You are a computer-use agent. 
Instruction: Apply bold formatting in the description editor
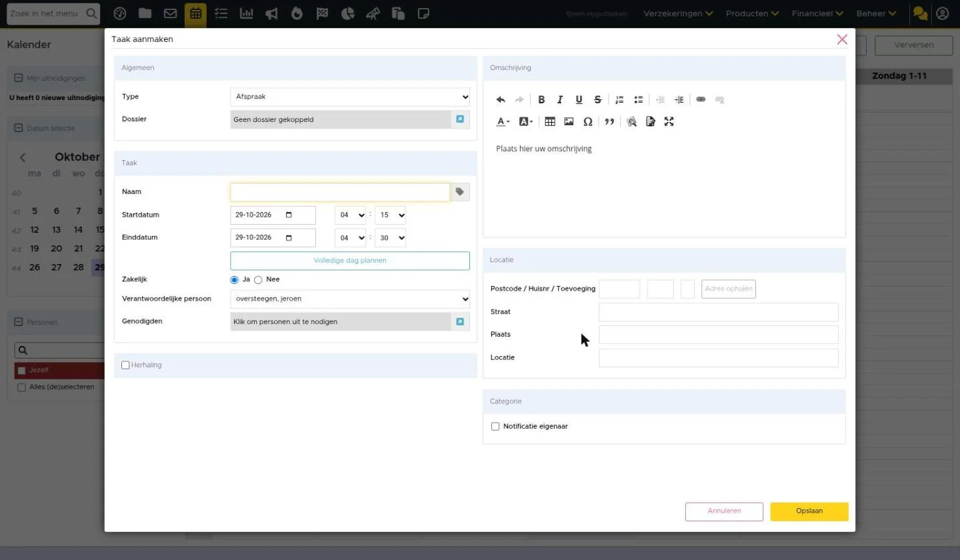[x=541, y=100]
